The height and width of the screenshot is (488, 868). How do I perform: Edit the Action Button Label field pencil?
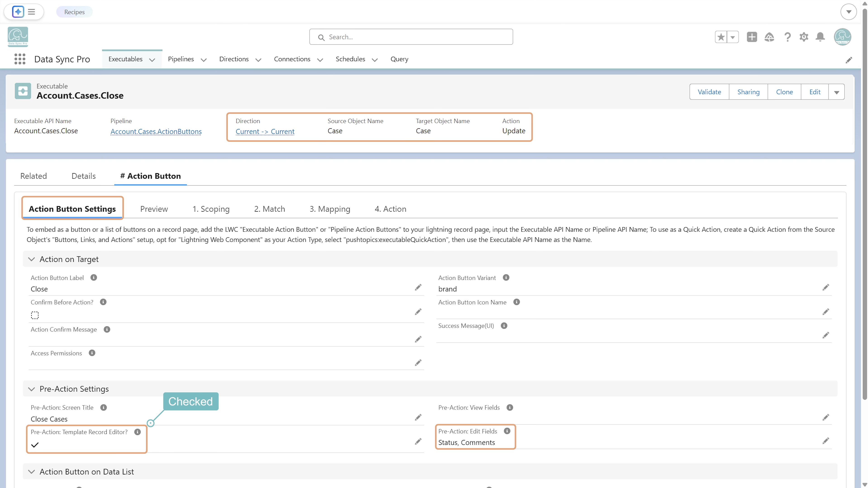coord(418,287)
